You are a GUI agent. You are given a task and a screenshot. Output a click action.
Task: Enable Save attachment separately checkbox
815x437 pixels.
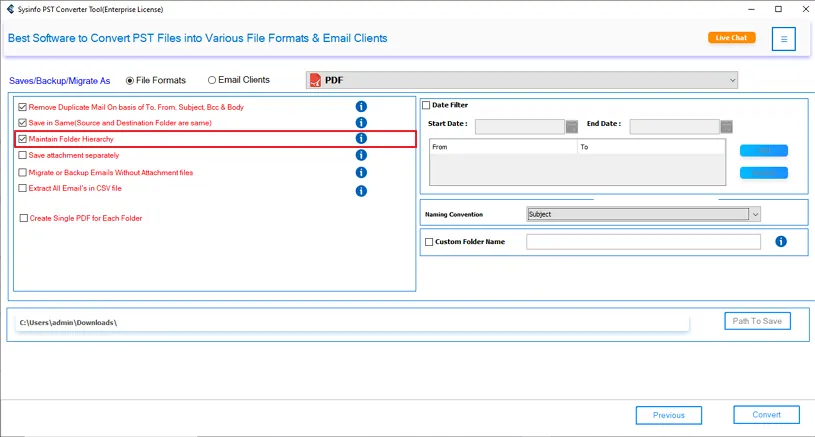23,156
